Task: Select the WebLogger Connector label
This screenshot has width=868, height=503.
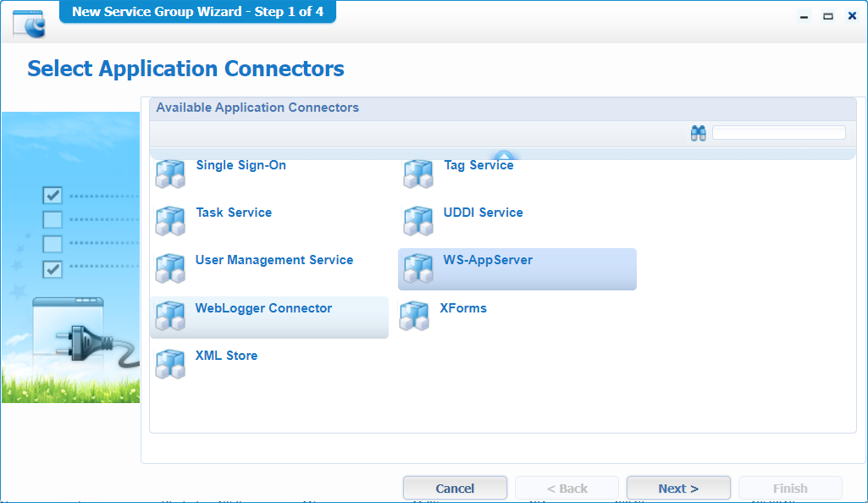Action: pos(263,308)
